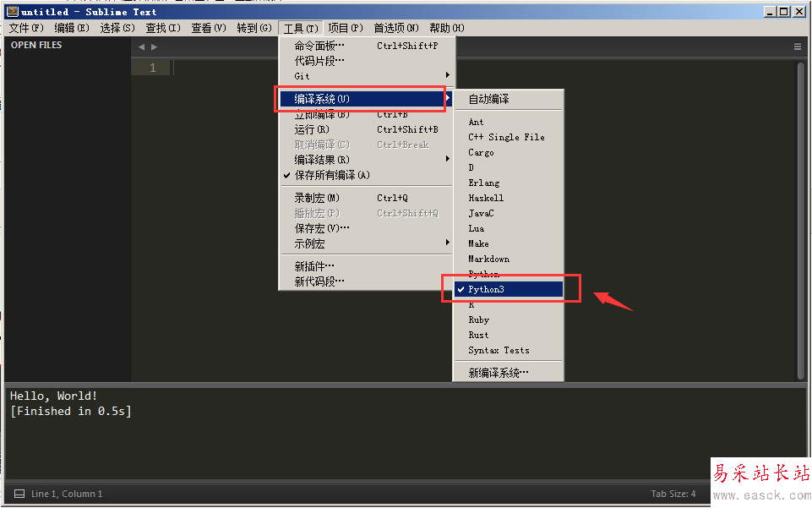Select Rust build system
Image resolution: width=812 pixels, height=508 pixels.
click(509, 335)
